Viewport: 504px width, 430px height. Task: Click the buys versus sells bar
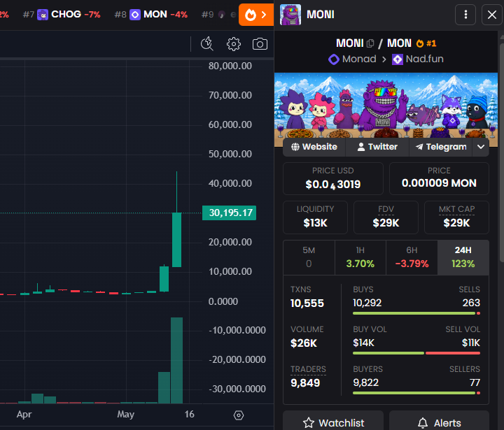pyautogui.click(x=416, y=313)
